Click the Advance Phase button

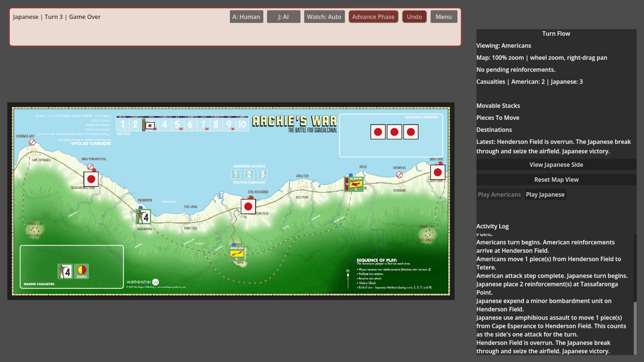click(x=373, y=17)
